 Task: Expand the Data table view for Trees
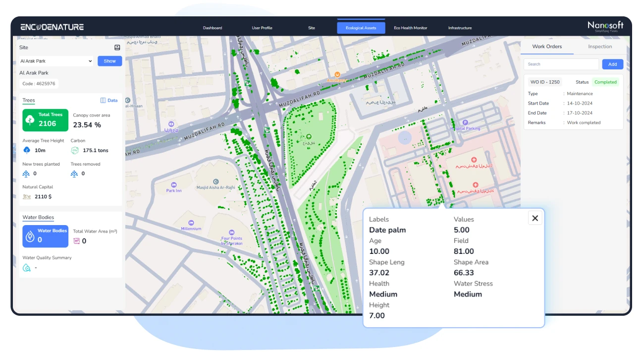pyautogui.click(x=109, y=100)
